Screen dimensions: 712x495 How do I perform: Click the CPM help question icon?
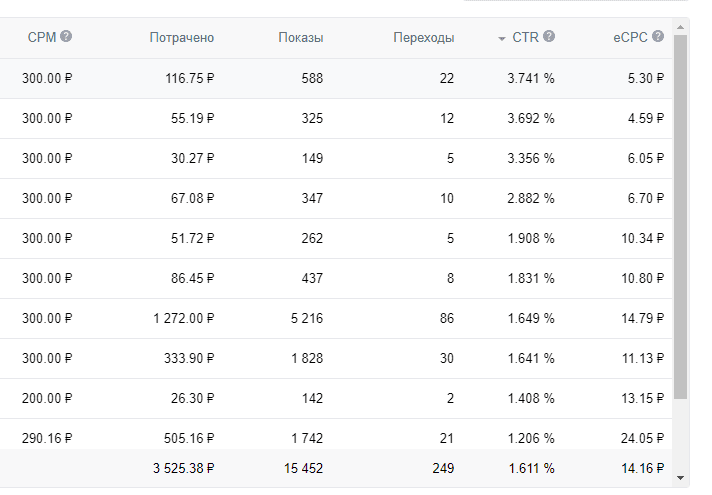coord(66,37)
